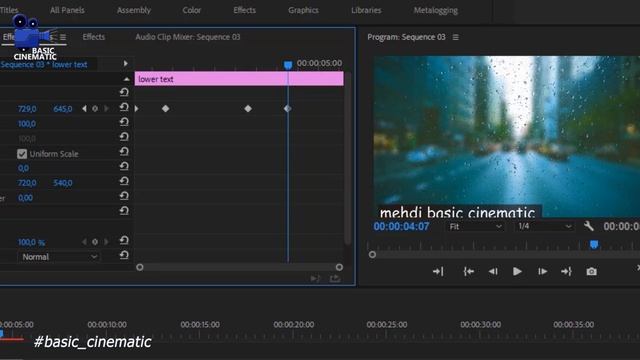Open Program monitor settings wrench

[589, 226]
